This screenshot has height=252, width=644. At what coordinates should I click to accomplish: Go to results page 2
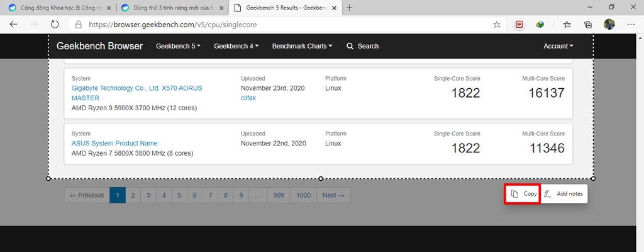point(133,195)
